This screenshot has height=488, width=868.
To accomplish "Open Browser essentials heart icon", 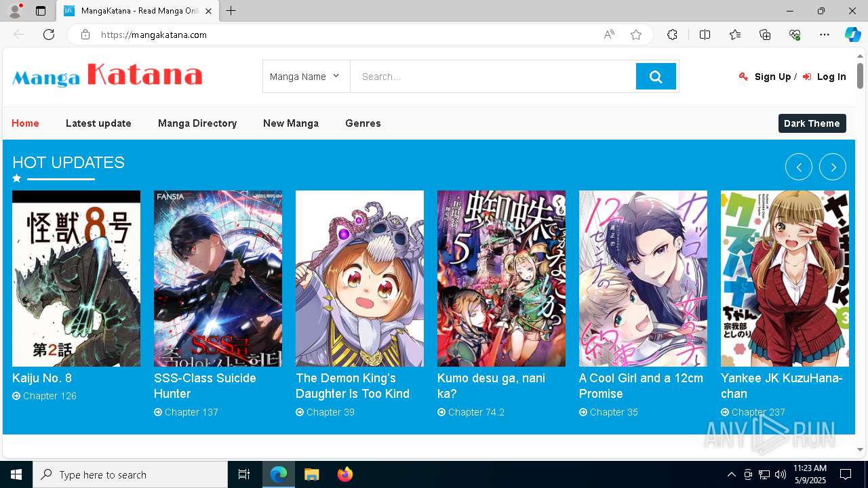I will click(795, 35).
